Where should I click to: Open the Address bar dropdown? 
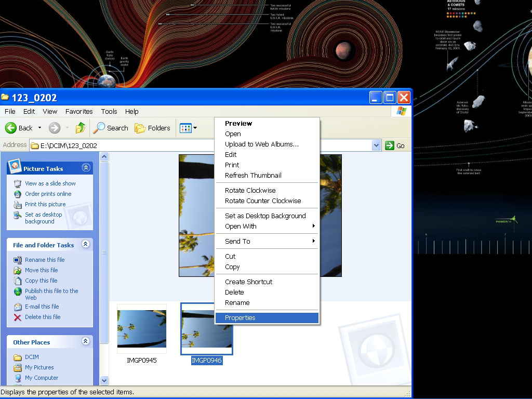click(377, 145)
